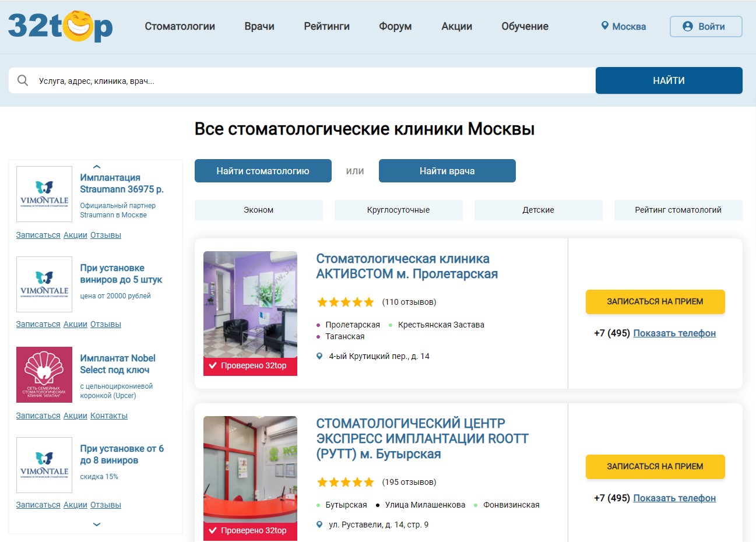Click the location pin icon beside Москва

[x=604, y=26]
